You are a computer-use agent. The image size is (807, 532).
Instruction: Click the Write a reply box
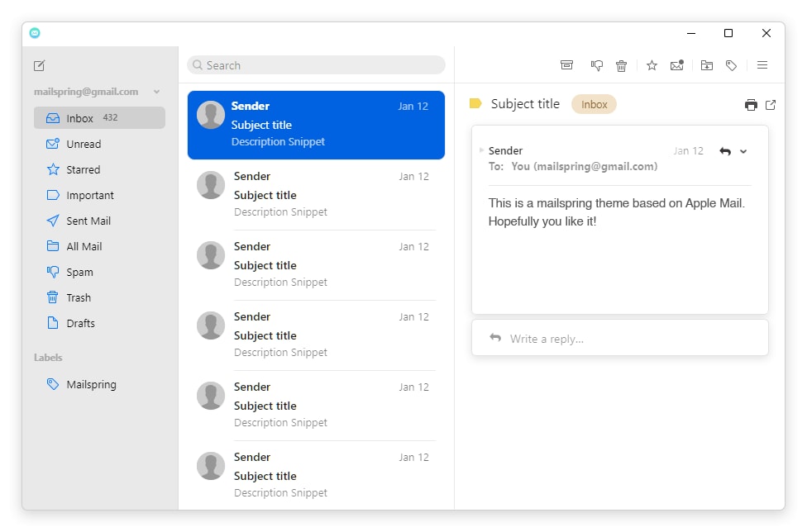pyautogui.click(x=619, y=338)
